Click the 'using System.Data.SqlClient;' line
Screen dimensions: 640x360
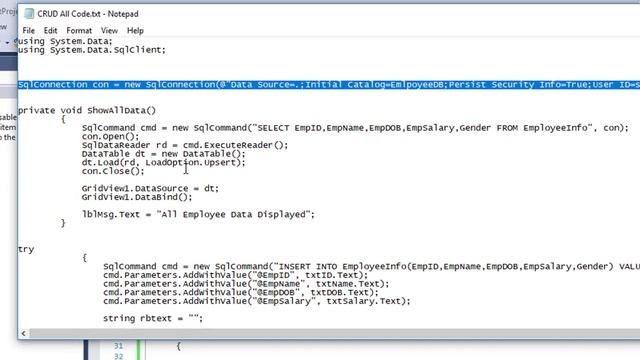[92, 50]
